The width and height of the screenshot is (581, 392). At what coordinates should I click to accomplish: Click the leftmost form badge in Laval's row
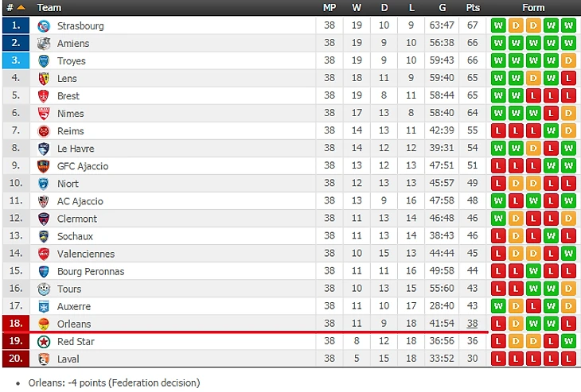coord(498,359)
